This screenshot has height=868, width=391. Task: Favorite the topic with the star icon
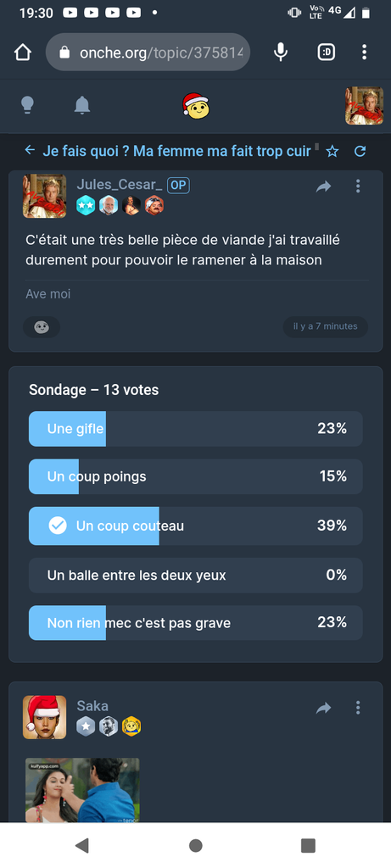(332, 151)
